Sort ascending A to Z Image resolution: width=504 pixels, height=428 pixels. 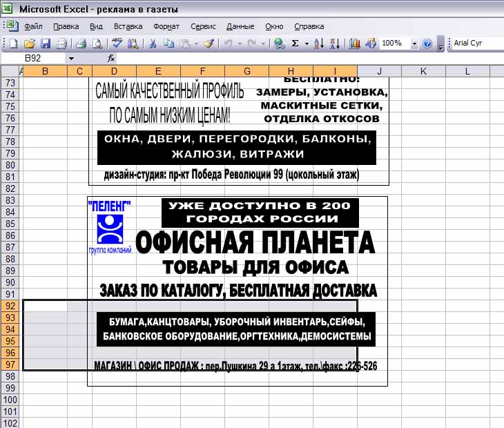pos(318,43)
